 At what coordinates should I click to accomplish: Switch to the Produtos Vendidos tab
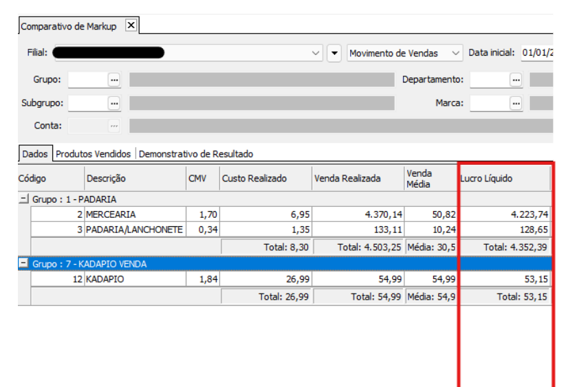(x=94, y=154)
